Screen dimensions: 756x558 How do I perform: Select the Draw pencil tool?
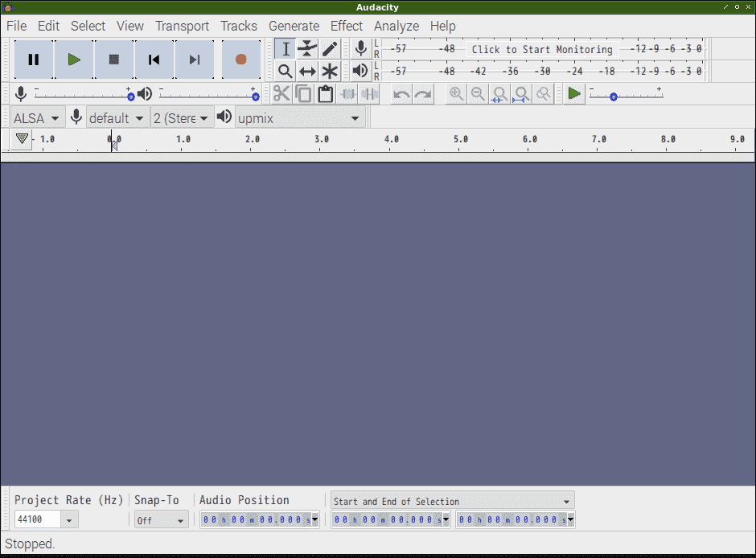pos(329,49)
